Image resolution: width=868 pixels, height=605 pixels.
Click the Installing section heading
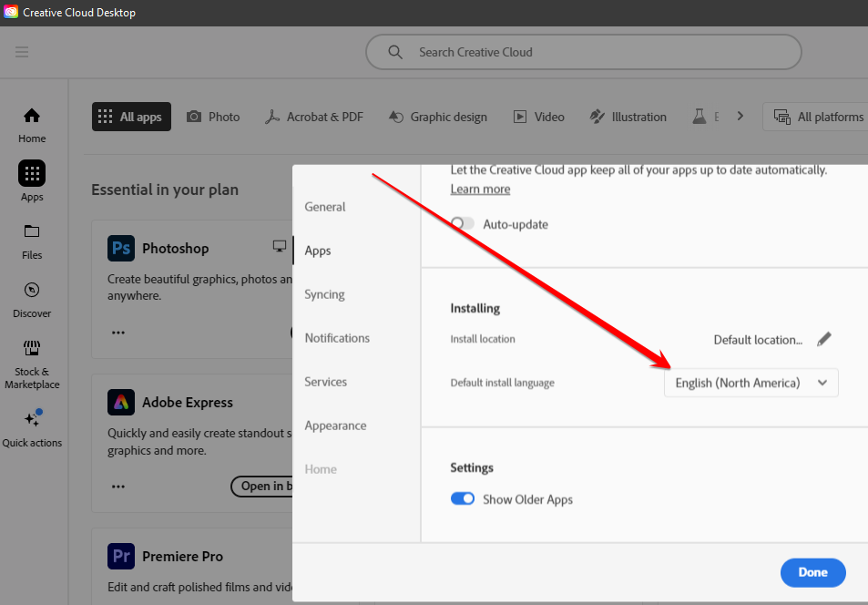coord(475,308)
